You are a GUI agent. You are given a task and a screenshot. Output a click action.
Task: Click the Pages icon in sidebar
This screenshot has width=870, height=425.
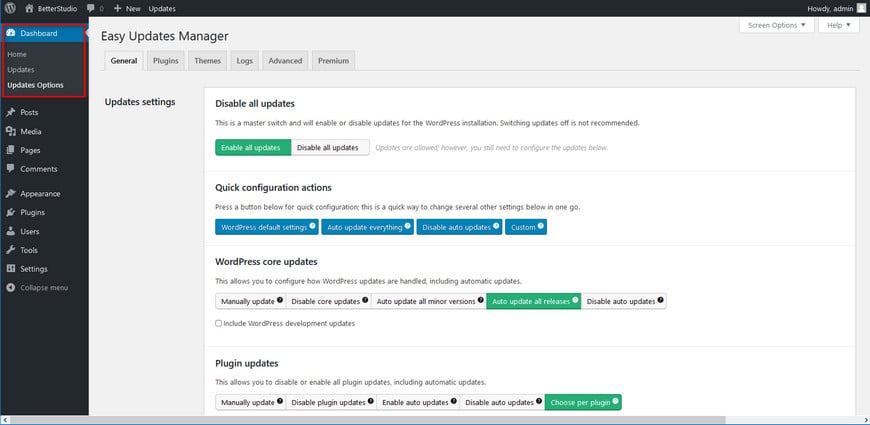tap(11, 150)
